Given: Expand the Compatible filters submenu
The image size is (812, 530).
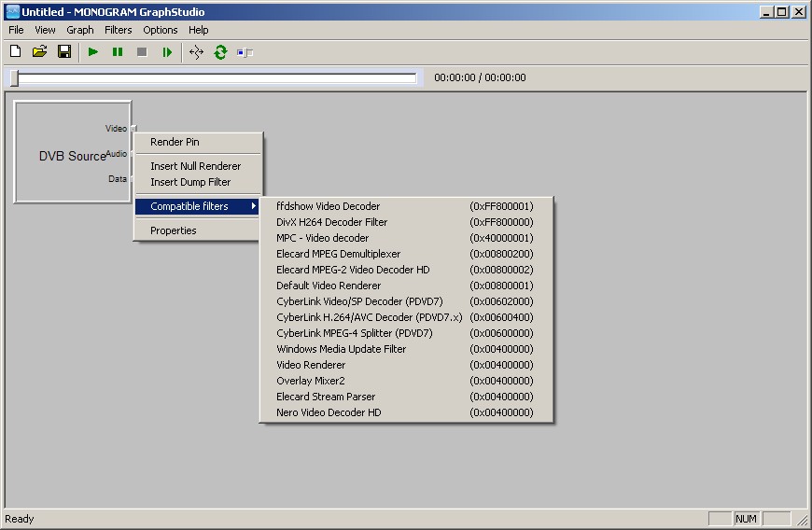Looking at the screenshot, I should (197, 206).
